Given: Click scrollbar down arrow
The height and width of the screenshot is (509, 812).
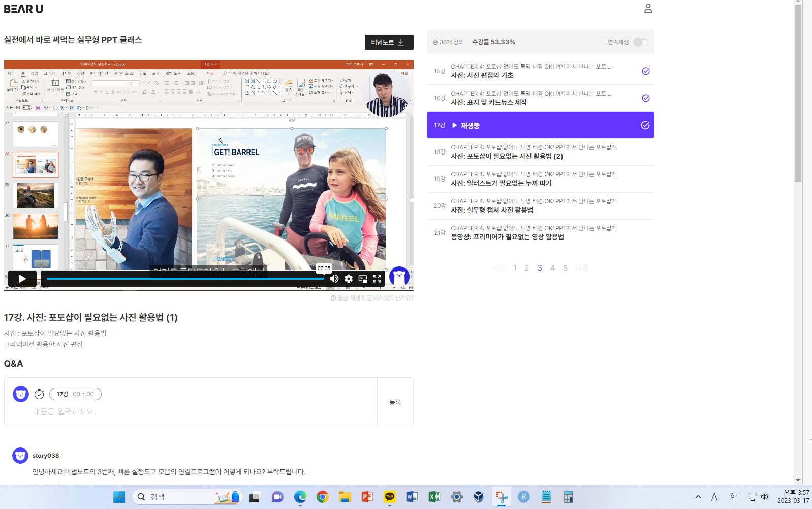Looking at the screenshot, I should point(798,480).
